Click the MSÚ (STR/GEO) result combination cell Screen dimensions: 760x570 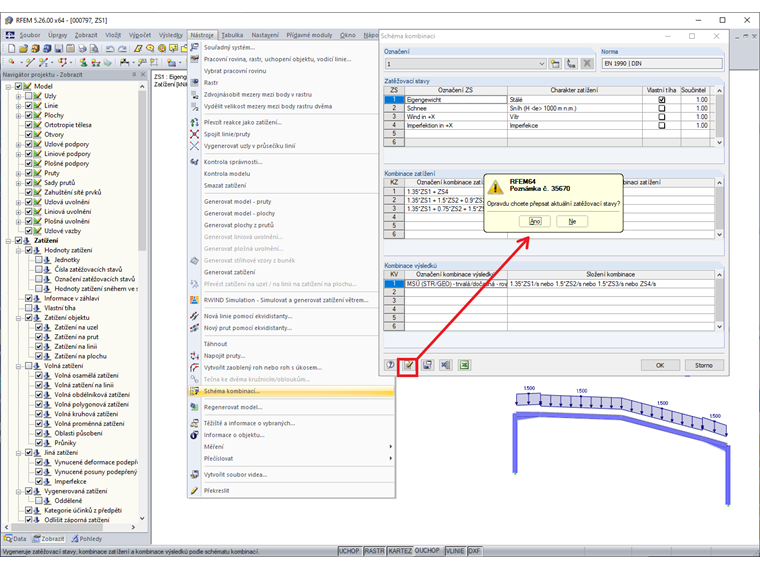[x=456, y=284]
